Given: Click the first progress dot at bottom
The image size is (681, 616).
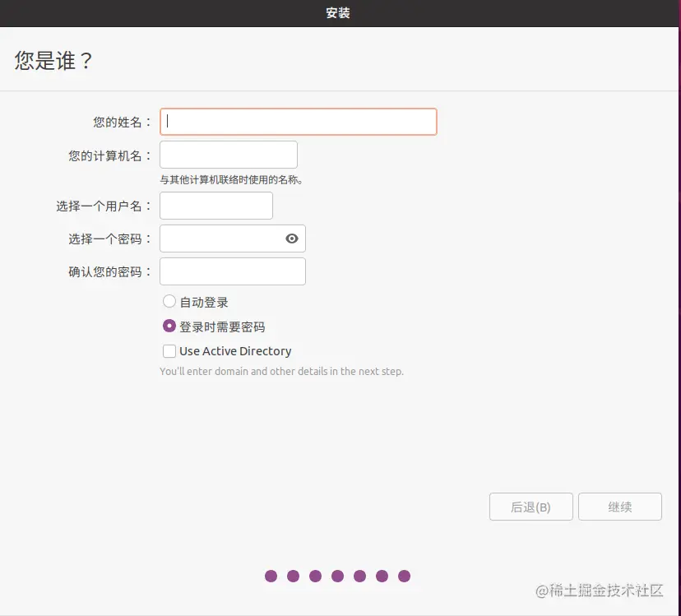Looking at the screenshot, I should tap(271, 577).
